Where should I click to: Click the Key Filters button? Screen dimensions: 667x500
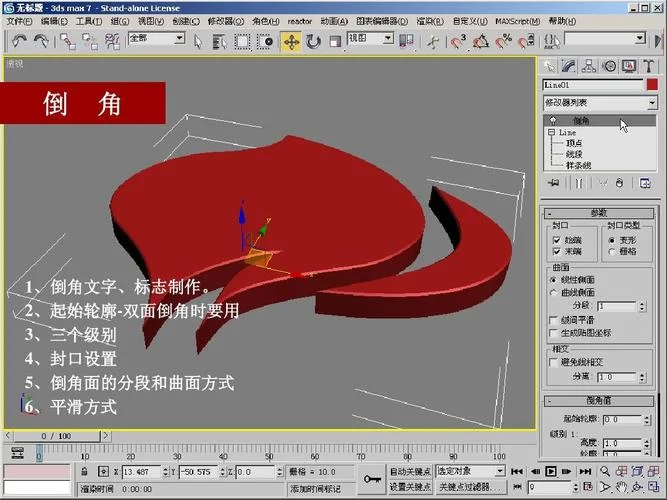[470, 486]
